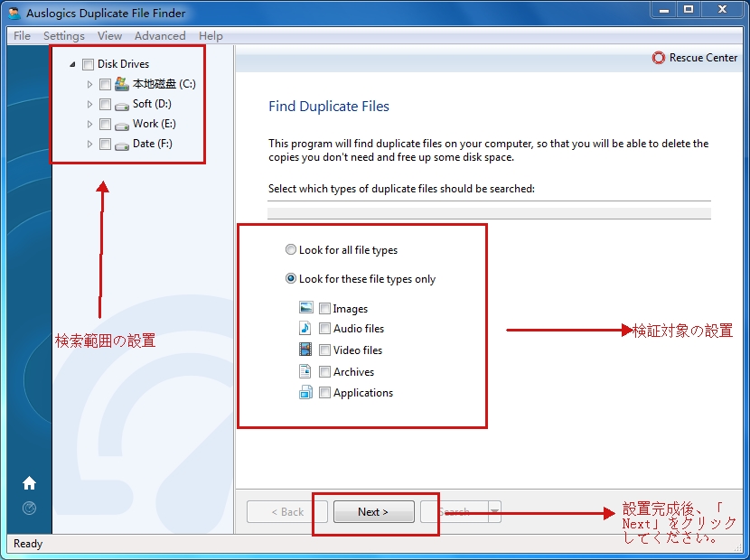Click the Auslogics app icon in the title bar
Image resolution: width=750 pixels, height=560 pixels.
pyautogui.click(x=14, y=13)
